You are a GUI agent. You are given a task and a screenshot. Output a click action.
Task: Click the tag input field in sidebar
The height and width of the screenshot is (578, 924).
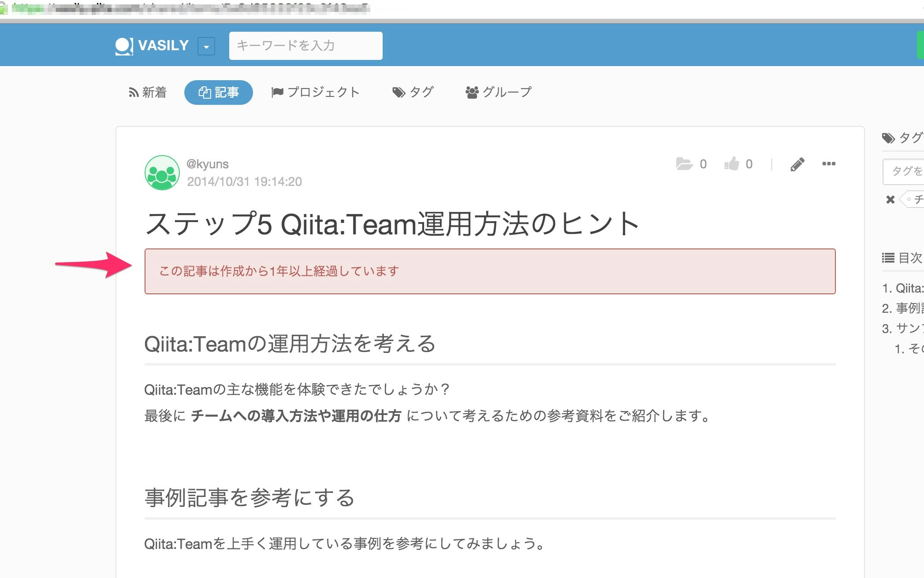tap(903, 171)
